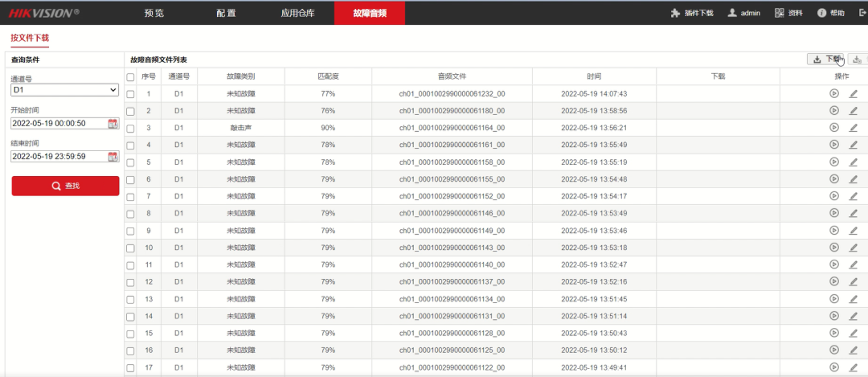This screenshot has width=868, height=377.
Task: Open the admin user menu
Action: (x=743, y=13)
